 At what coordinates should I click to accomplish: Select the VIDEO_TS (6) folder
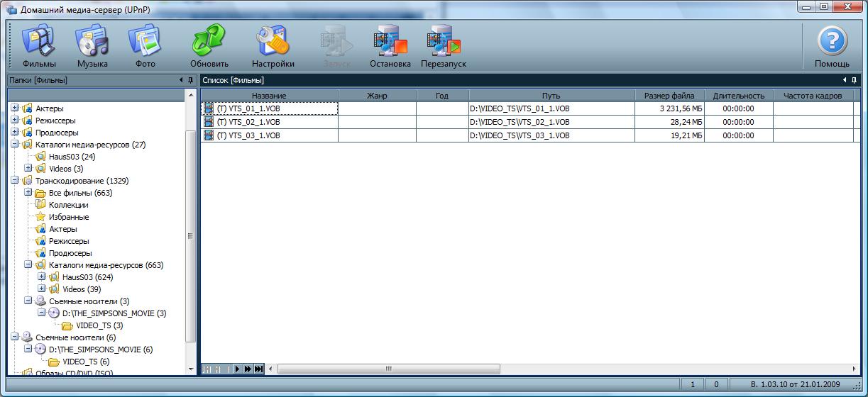click(x=85, y=362)
